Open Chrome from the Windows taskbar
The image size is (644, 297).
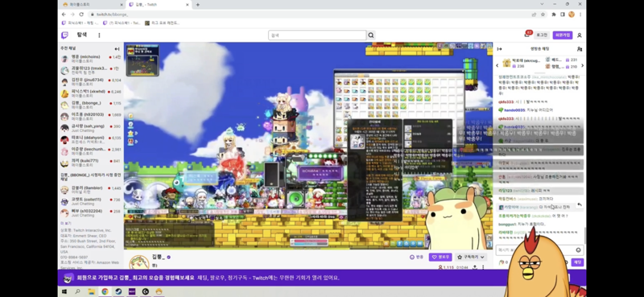[x=105, y=291]
